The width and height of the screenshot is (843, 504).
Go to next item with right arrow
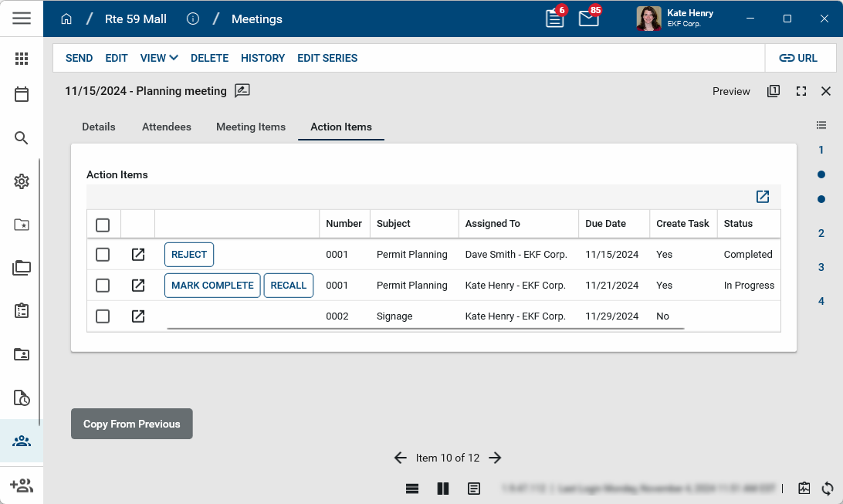[496, 458]
